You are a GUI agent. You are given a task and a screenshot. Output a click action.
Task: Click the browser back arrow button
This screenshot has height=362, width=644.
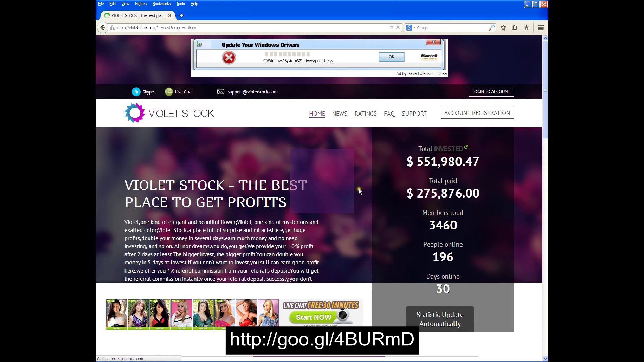[x=103, y=28]
